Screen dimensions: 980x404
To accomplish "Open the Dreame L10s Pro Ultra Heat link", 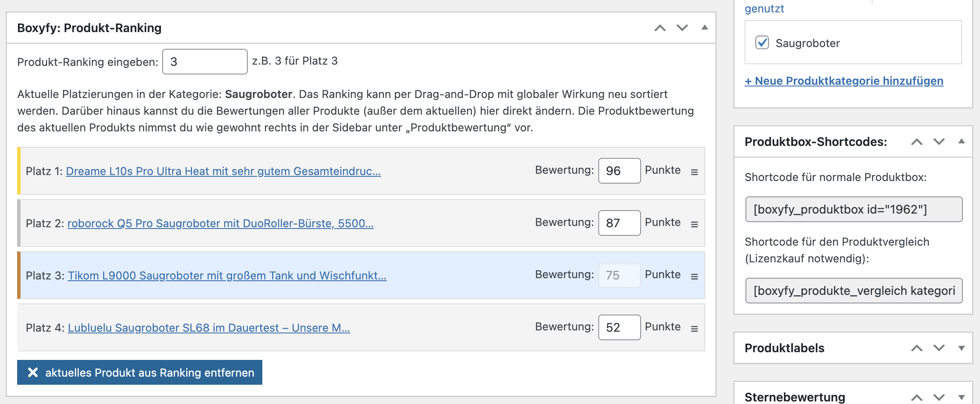I will 223,171.
